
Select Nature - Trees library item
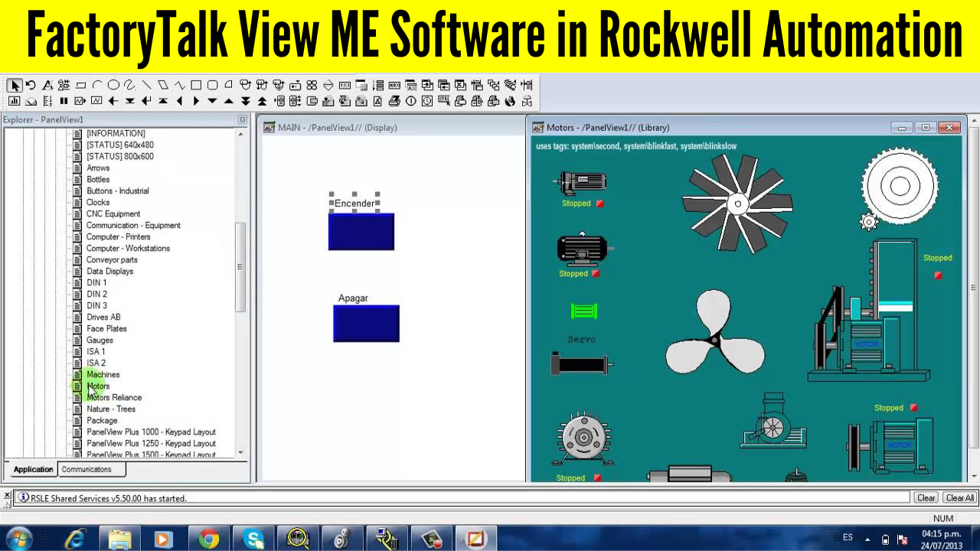[x=111, y=409]
